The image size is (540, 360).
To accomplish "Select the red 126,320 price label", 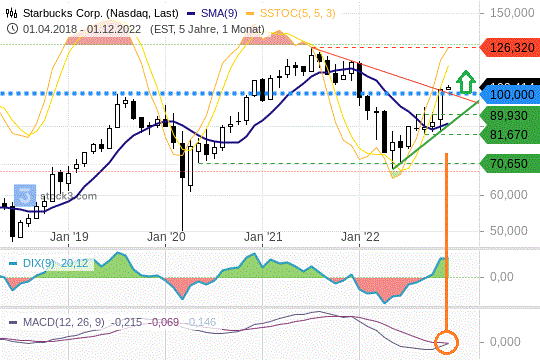I will pos(510,48).
